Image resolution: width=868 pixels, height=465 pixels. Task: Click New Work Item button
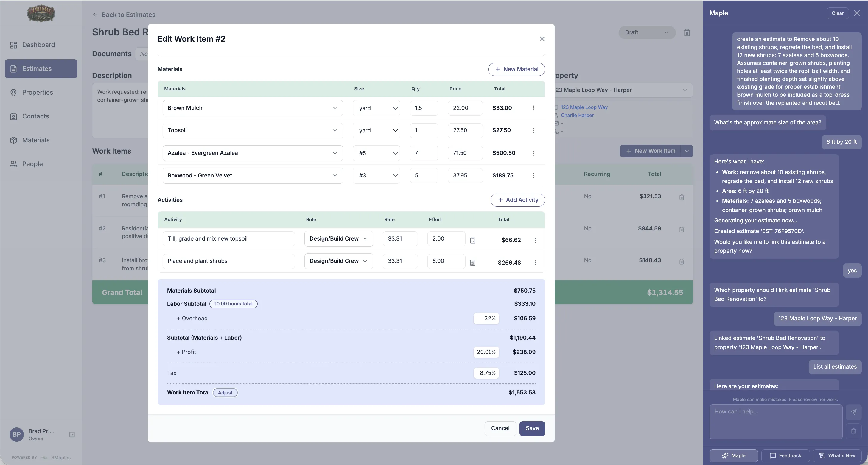(x=650, y=151)
